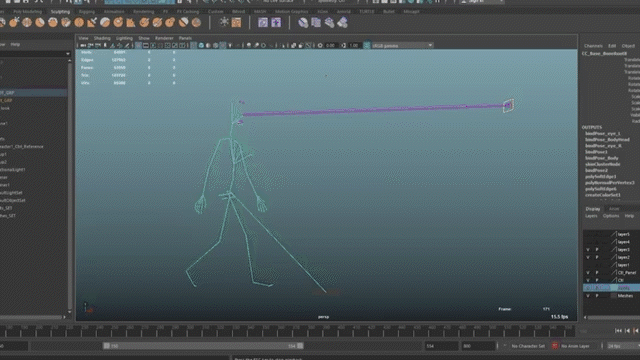The width and height of the screenshot is (640, 360).
Task: Toggle visibility V of layer2
Action: (588, 257)
